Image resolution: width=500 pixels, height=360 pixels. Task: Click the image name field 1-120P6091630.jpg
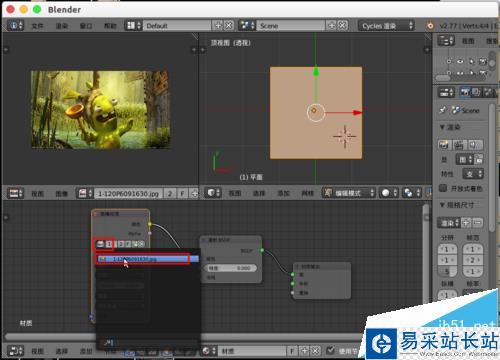(128, 193)
